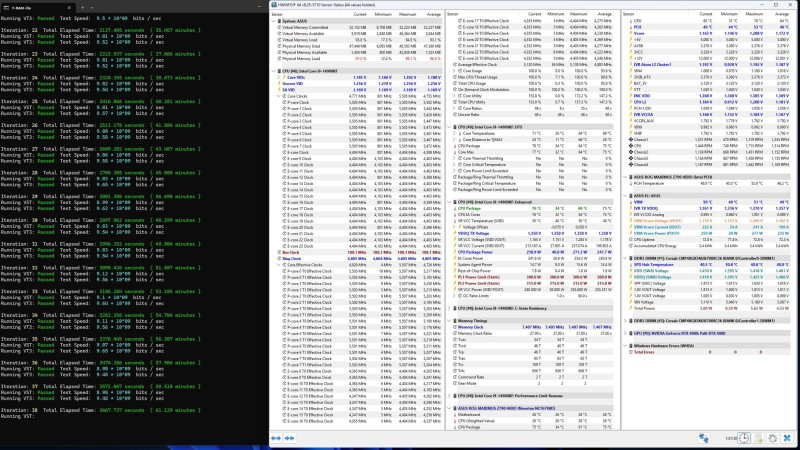This screenshot has width=800, height=450.
Task: Click Average column header in right panel
Action: [781, 14]
